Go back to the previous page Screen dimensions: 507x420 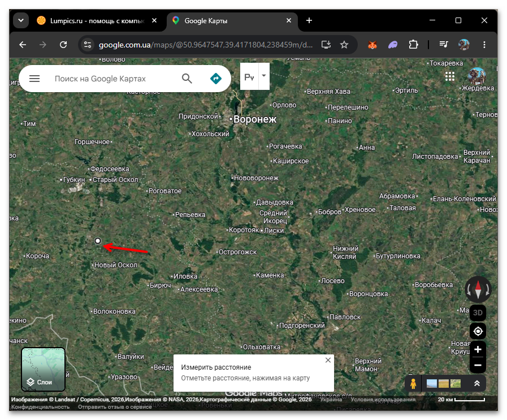23,45
